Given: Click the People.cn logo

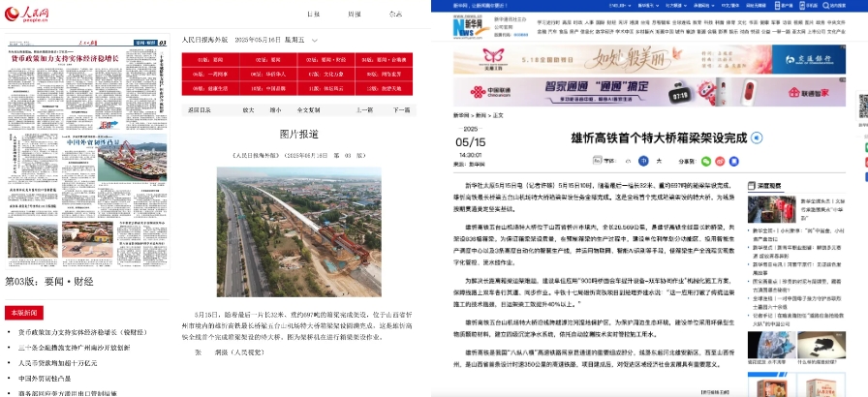Looking at the screenshot, I should (x=25, y=15).
